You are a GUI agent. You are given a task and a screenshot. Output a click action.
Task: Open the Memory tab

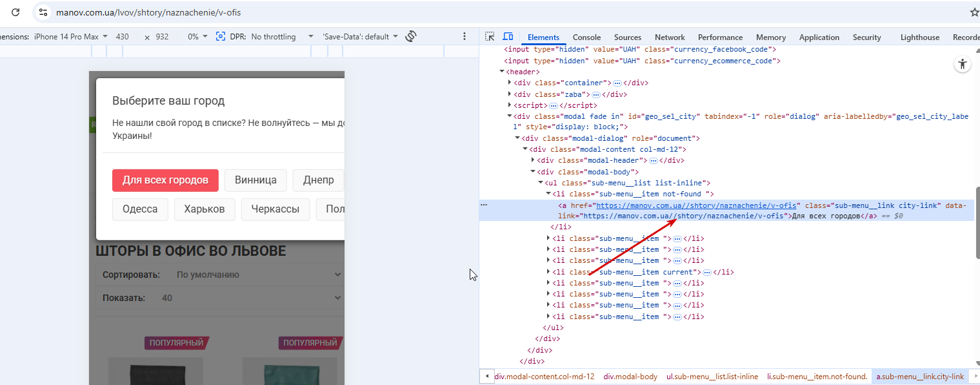pyautogui.click(x=771, y=37)
